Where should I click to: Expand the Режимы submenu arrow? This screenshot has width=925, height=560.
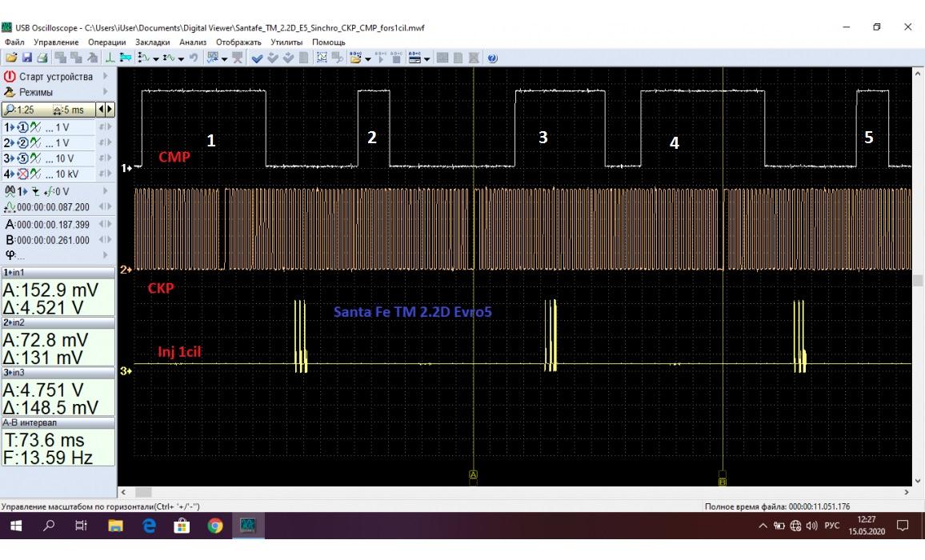106,92
